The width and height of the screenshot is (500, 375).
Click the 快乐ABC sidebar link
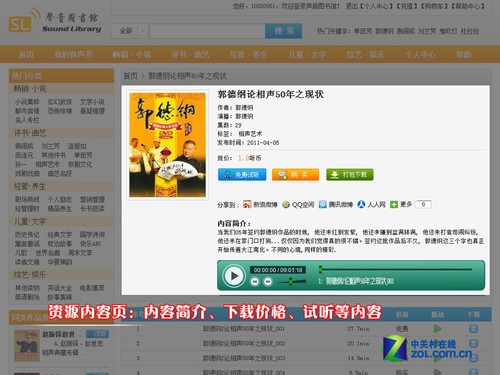tap(90, 244)
